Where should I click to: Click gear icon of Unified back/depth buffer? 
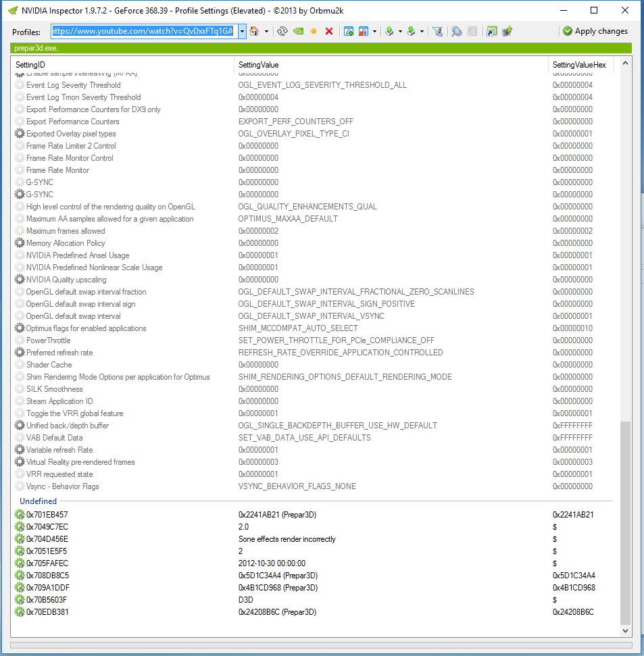[x=20, y=426]
